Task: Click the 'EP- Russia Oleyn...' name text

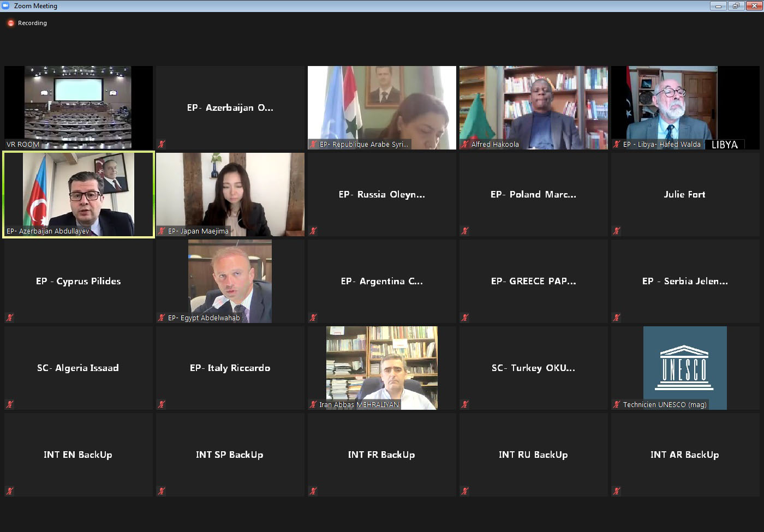Action: click(x=382, y=194)
